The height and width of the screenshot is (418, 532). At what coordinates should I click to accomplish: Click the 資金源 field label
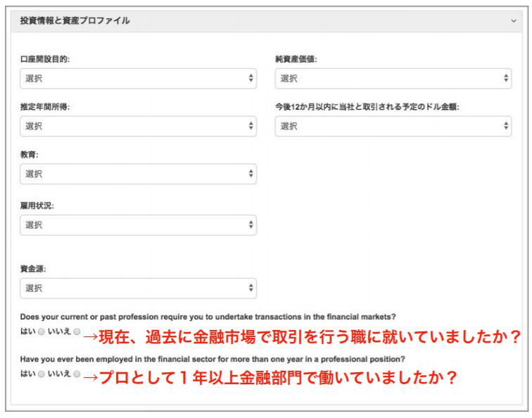[x=33, y=269]
